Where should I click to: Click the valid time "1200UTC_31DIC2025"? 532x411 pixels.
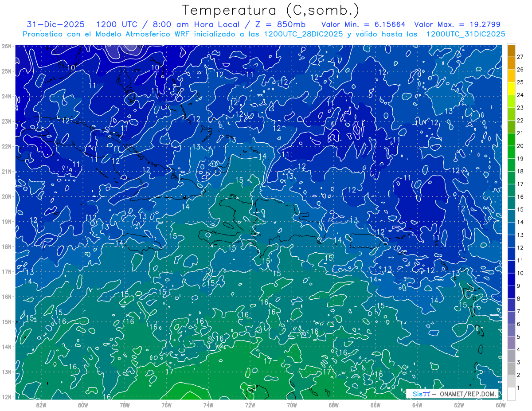pyautogui.click(x=465, y=34)
